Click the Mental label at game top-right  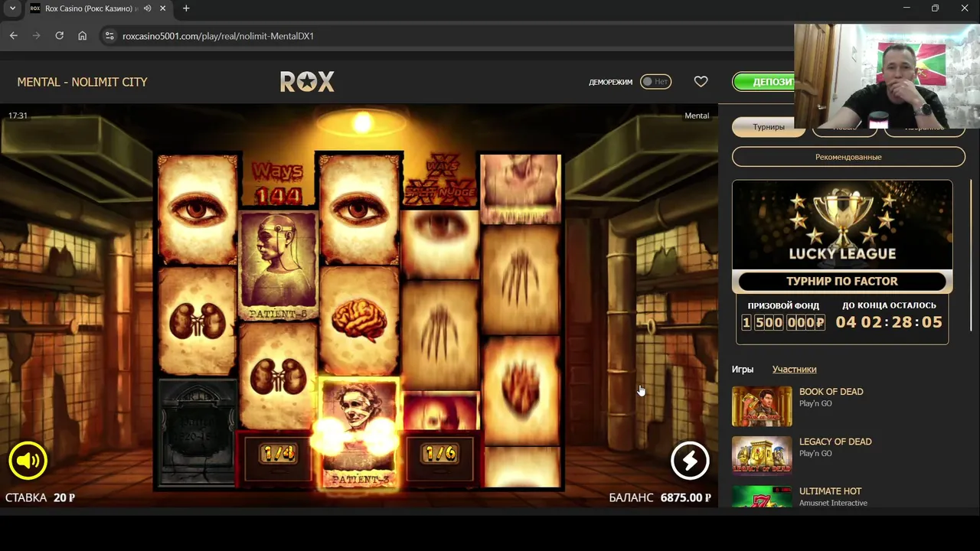pyautogui.click(x=697, y=116)
